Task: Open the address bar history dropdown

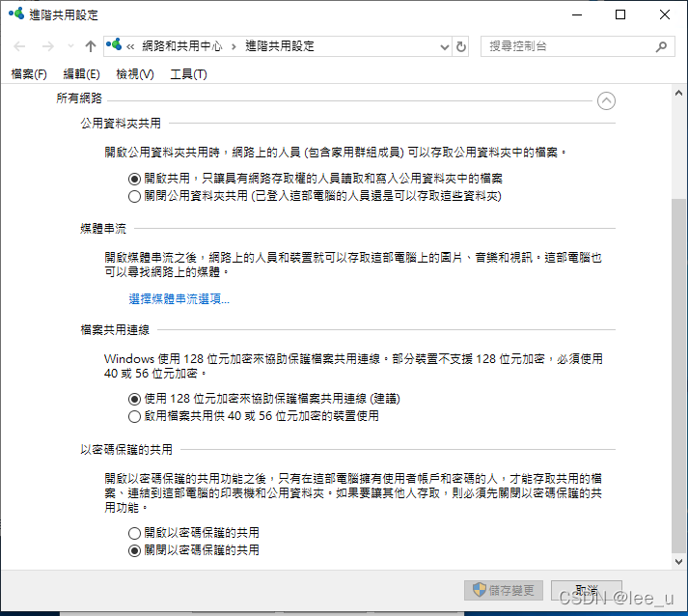Action: 445,47
